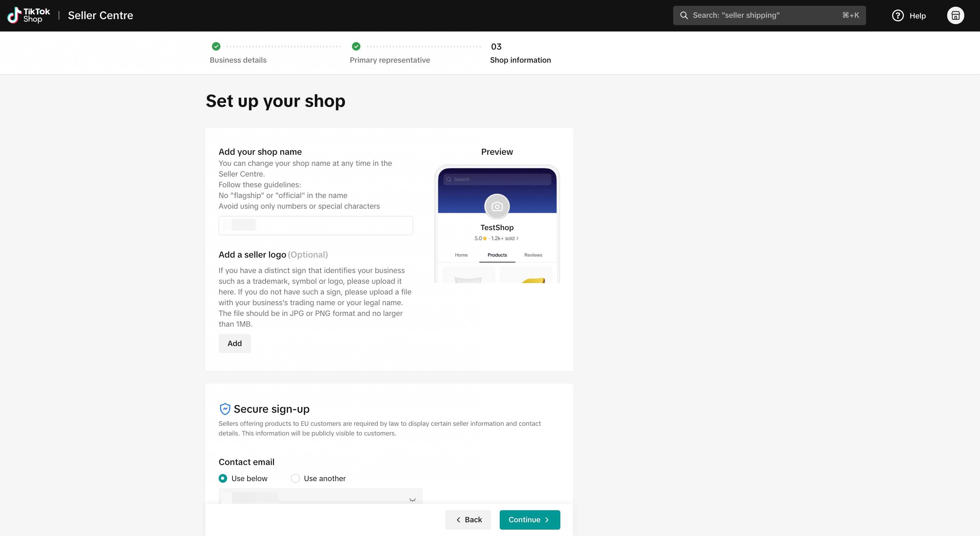
Task: Click the camera placeholder in shop preview
Action: point(497,206)
